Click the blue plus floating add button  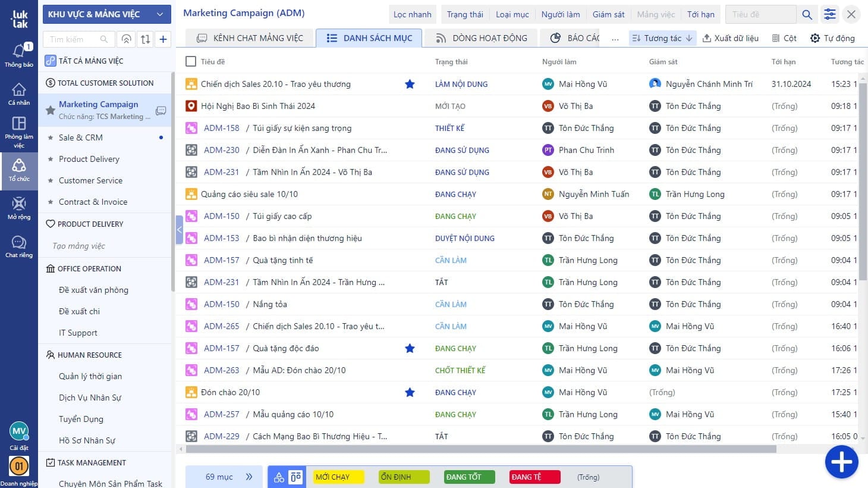coord(841,462)
